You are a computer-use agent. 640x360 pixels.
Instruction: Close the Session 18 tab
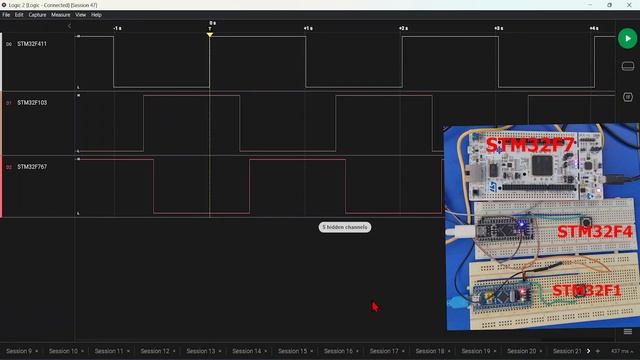point(449,351)
